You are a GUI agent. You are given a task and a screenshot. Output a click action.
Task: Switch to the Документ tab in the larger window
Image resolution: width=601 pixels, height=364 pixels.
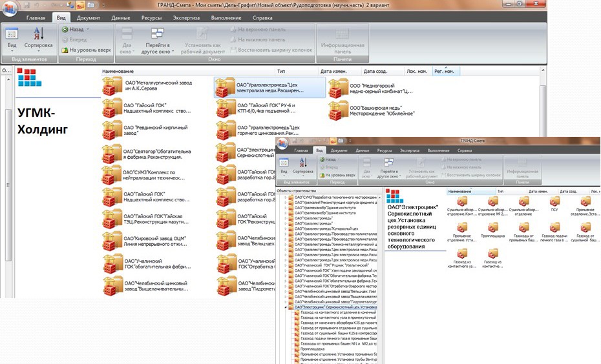(x=89, y=18)
